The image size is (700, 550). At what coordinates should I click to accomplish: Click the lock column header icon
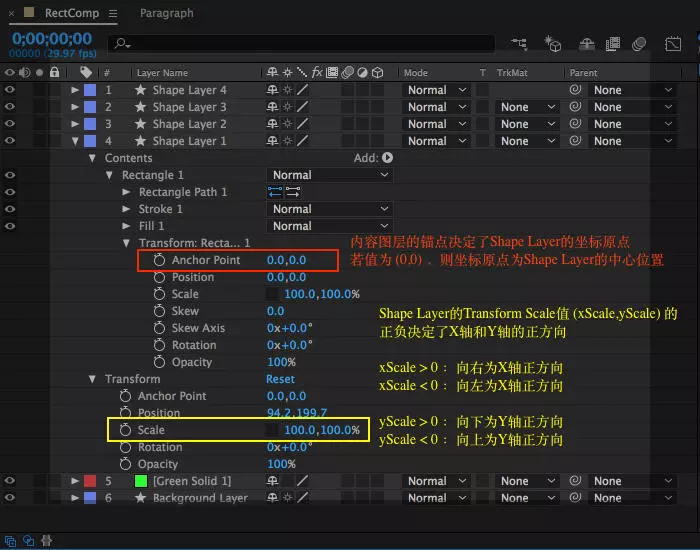(x=54, y=72)
